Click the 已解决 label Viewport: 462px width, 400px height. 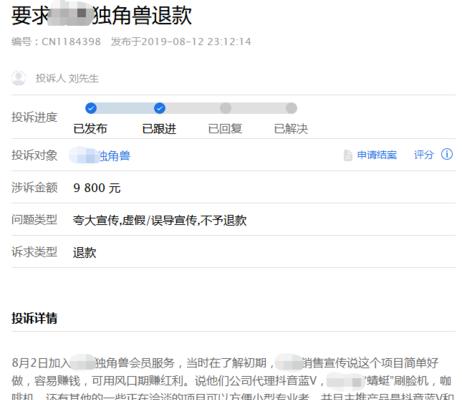click(291, 129)
